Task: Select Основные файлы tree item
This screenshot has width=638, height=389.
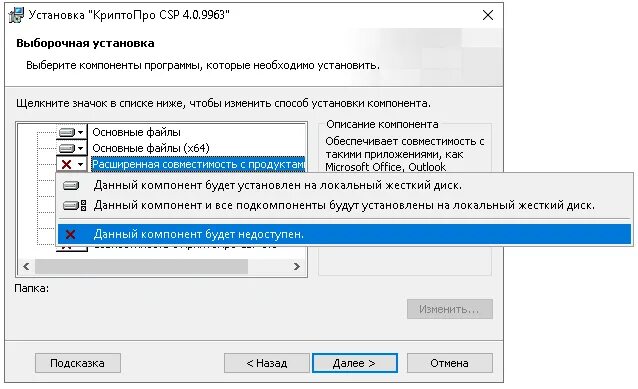Action: [136, 132]
